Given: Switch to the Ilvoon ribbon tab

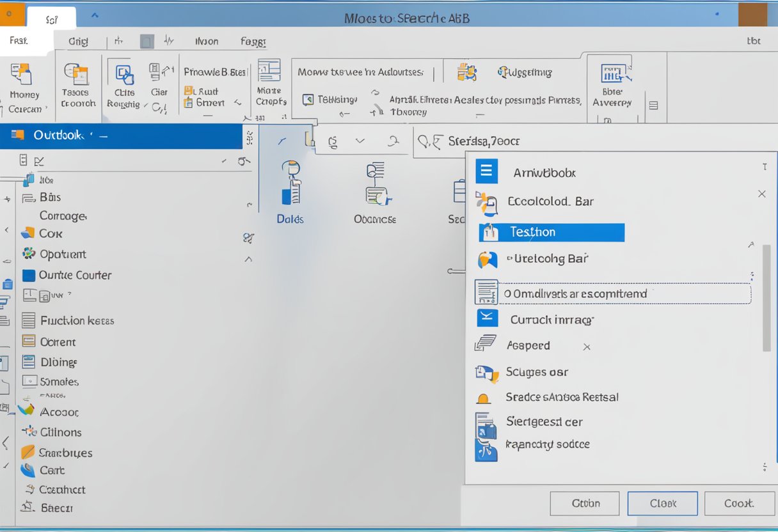Looking at the screenshot, I should (206, 42).
